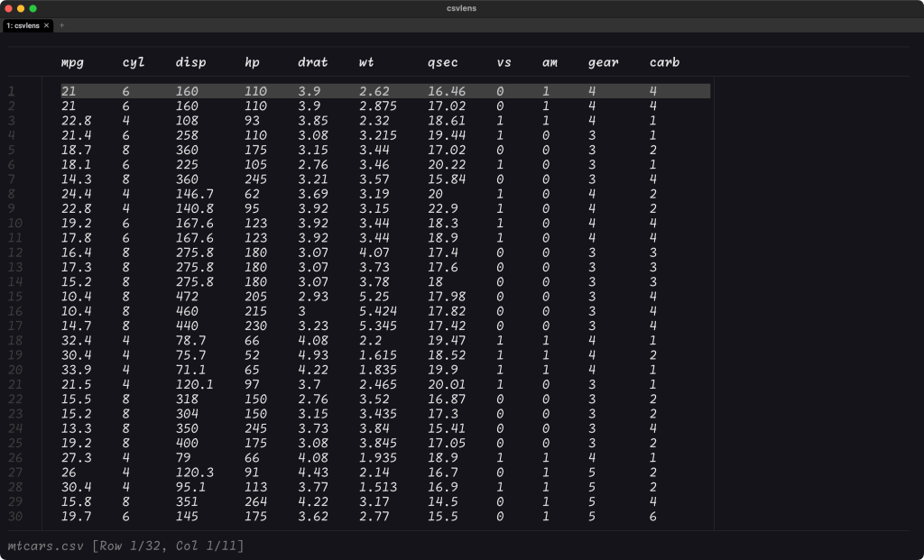This screenshot has height=560, width=924.
Task: Click the red close window button
Action: click(x=8, y=8)
